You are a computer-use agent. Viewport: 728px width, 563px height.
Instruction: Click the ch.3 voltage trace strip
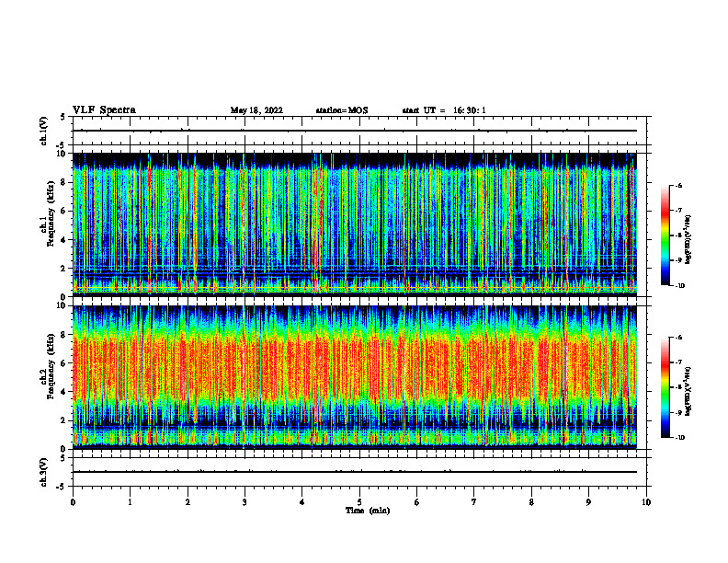(359, 472)
